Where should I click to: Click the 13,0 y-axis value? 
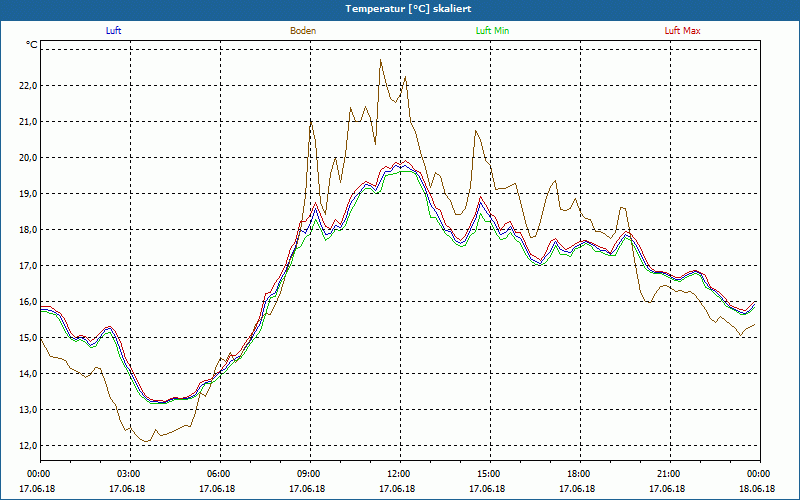[x=28, y=410]
